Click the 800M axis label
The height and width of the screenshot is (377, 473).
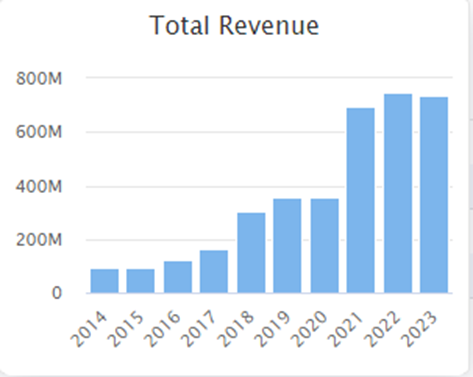point(39,79)
